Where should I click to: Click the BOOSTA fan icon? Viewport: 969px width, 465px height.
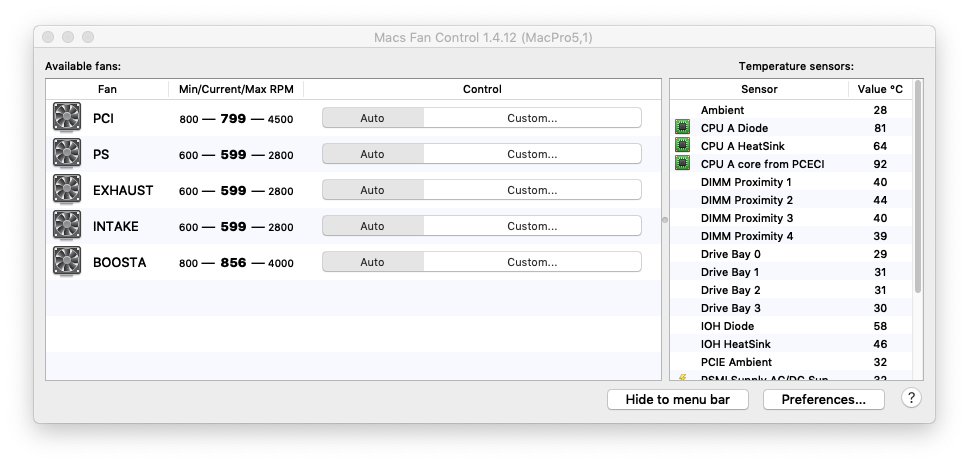(67, 262)
